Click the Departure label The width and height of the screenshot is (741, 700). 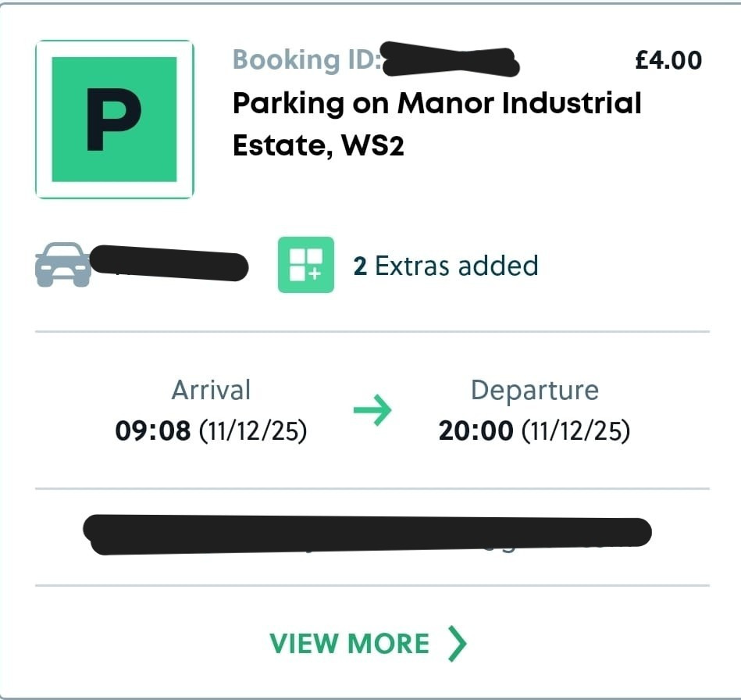point(534,389)
